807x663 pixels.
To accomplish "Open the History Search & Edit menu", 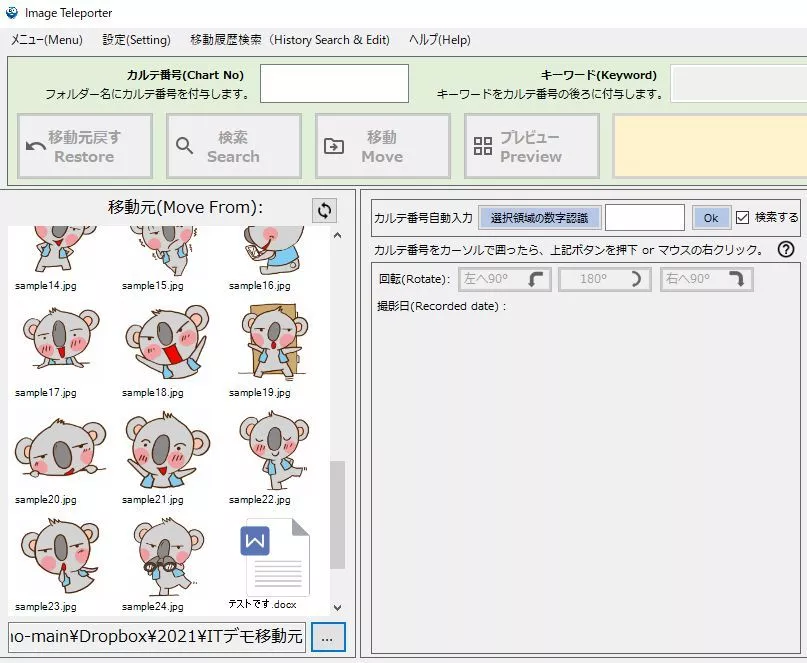I will (x=289, y=40).
